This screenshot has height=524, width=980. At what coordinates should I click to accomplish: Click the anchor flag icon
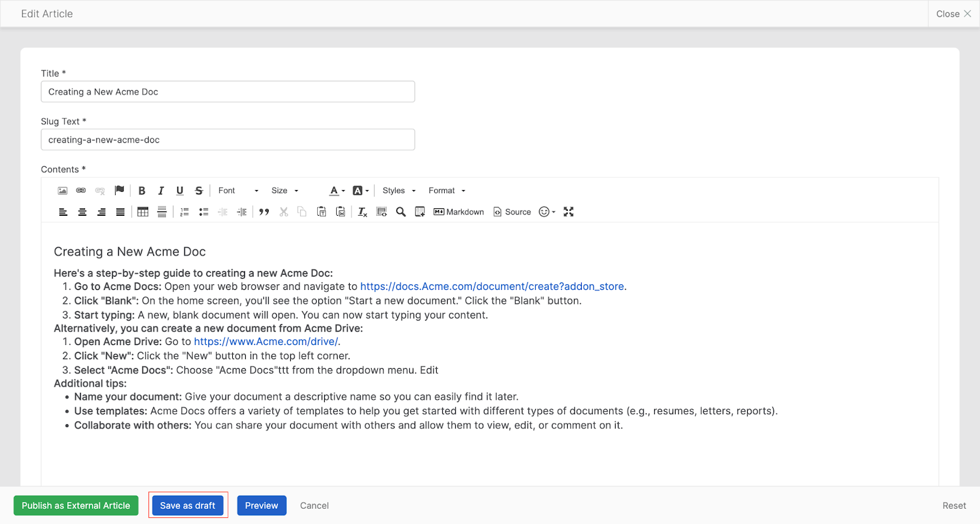point(119,191)
